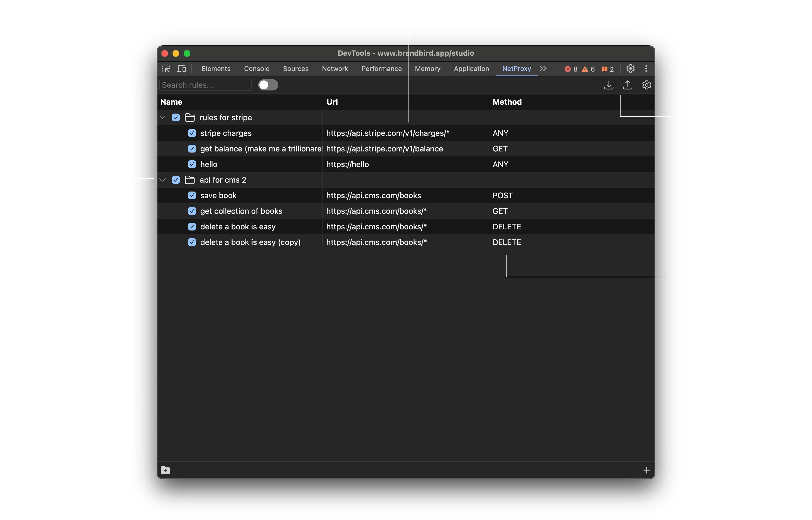Switch to the Sources tab
This screenshot has height=520, width=812.
point(296,68)
